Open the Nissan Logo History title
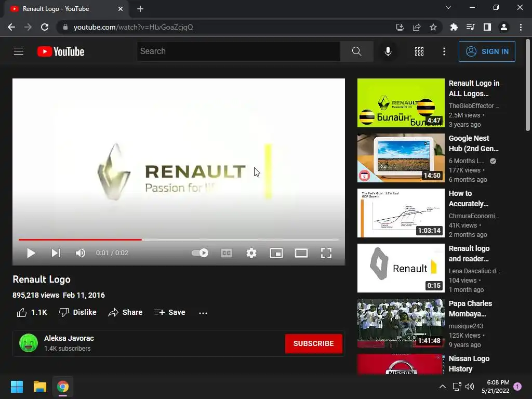Viewport: 532px width, 399px height. tap(469, 363)
